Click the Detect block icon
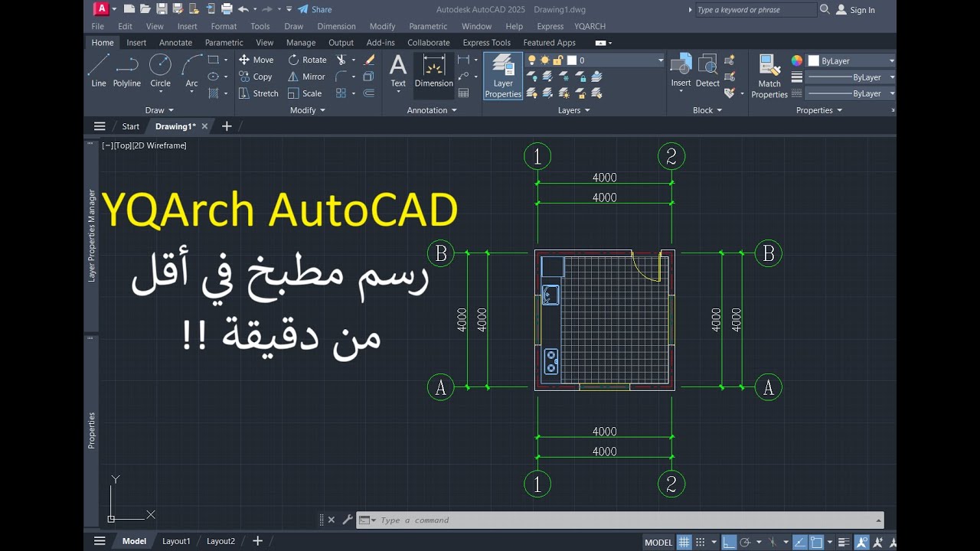Image resolution: width=980 pixels, height=551 pixels. coord(707,70)
